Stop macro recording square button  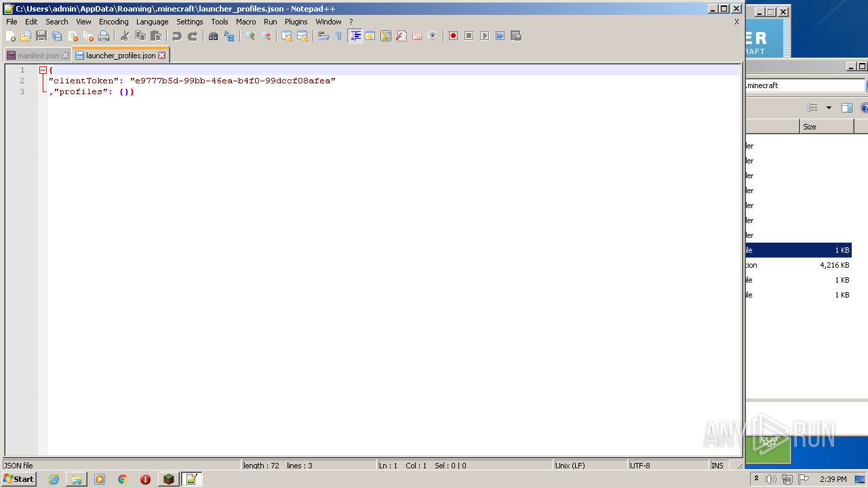click(469, 36)
